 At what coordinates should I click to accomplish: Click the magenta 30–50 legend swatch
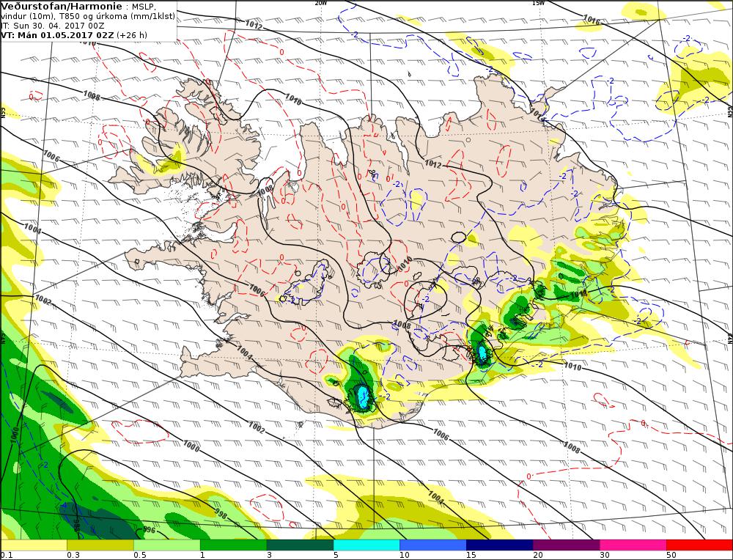pos(633,545)
